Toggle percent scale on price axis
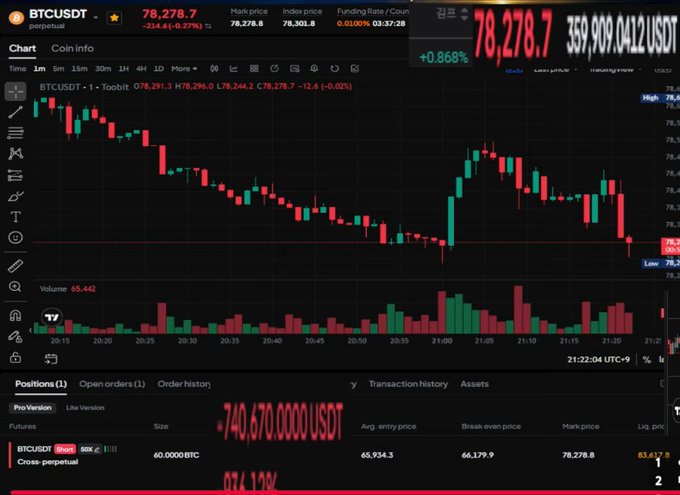This screenshot has height=495, width=680. 647,360
